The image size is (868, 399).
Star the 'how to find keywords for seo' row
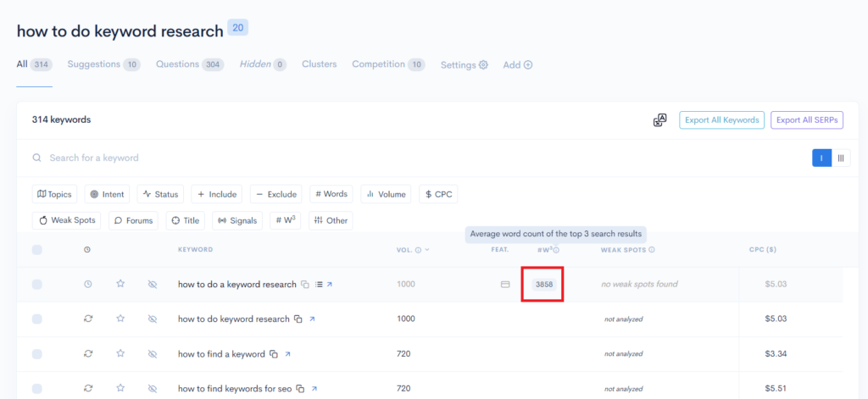tap(120, 388)
